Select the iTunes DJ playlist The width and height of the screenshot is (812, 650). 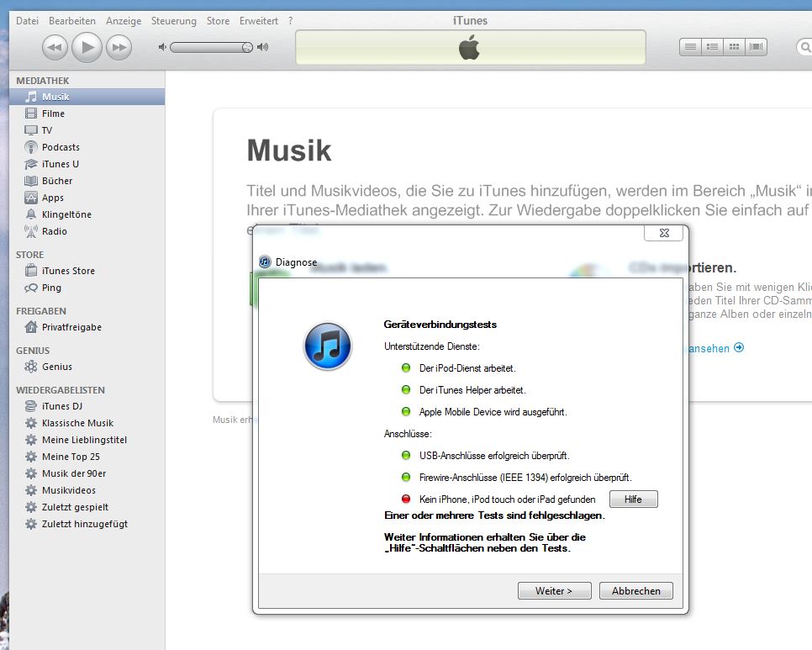(x=87, y=406)
